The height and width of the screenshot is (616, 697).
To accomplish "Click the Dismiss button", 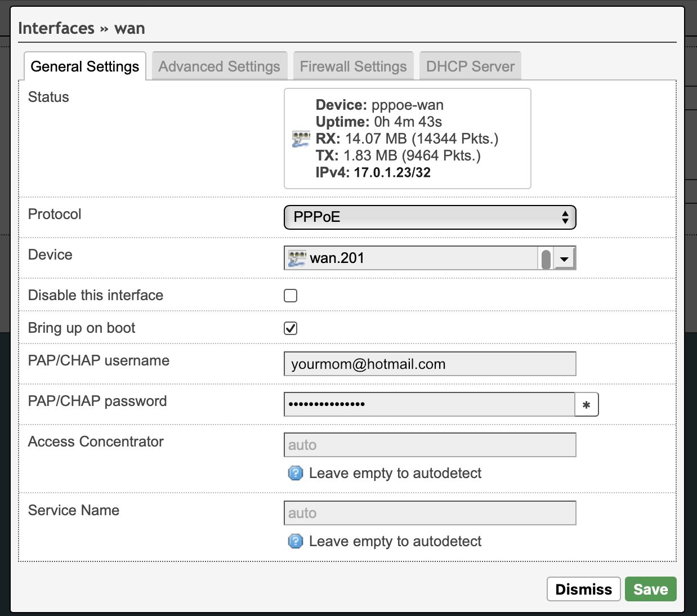I will [x=584, y=589].
